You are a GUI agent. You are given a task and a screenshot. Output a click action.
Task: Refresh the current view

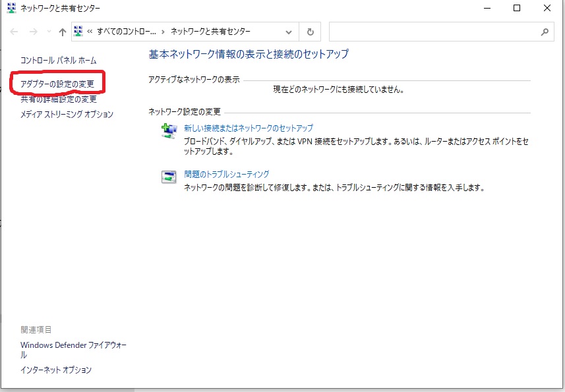point(309,31)
